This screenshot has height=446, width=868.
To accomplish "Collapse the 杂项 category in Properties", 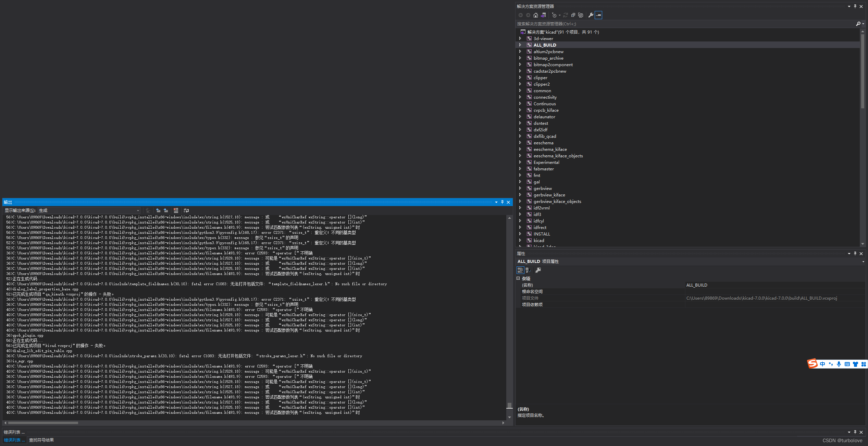I will 518,278.
